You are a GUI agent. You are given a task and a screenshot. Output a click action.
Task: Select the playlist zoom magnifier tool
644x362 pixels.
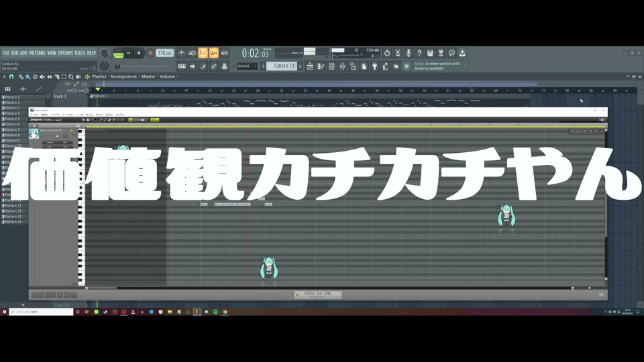click(x=71, y=76)
